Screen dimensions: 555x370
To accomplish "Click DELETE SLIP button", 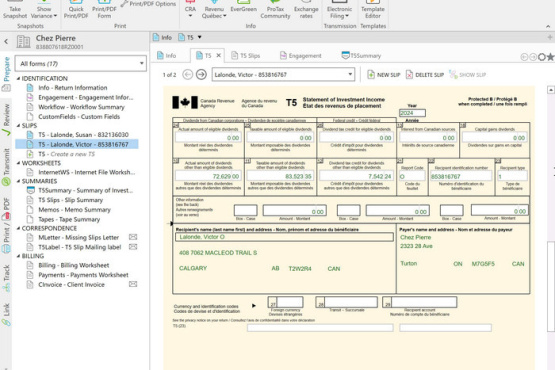I will 424,75.
